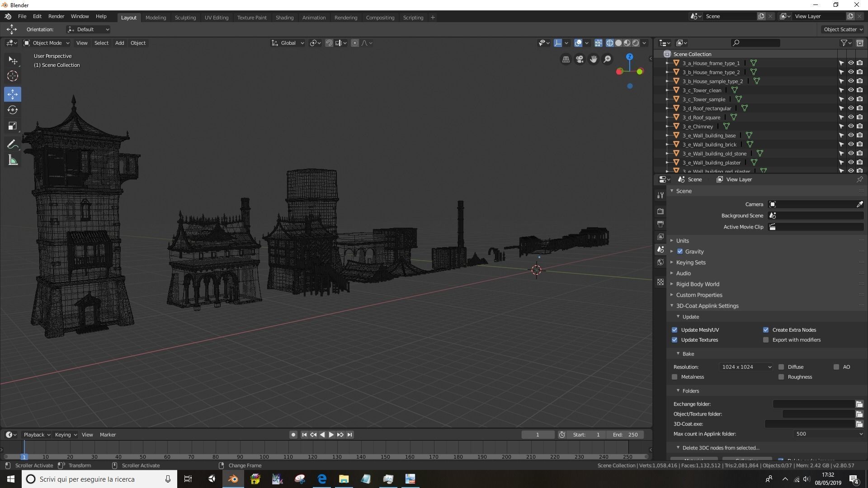Open the Render menu
The image size is (868, 488).
pos(56,16)
